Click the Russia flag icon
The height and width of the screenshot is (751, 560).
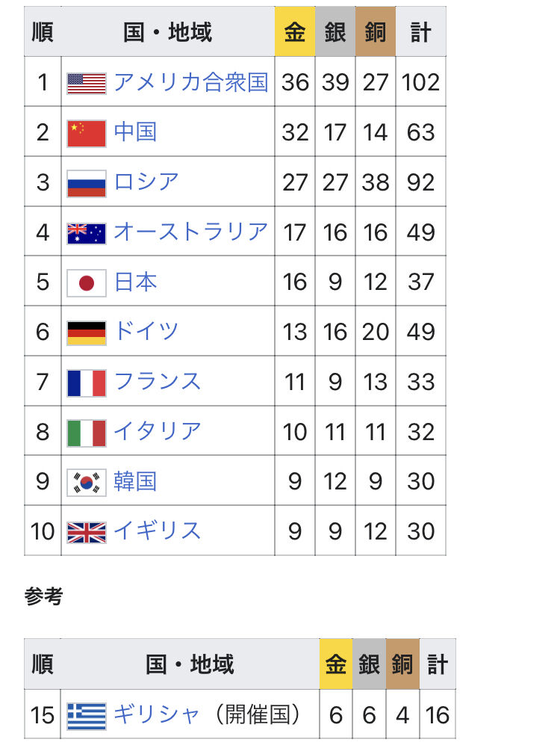[86, 183]
